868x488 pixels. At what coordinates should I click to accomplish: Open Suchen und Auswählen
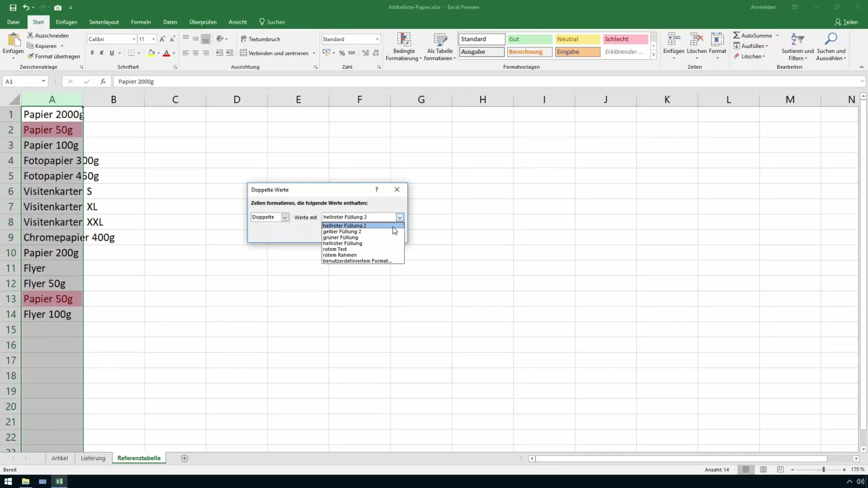[x=831, y=47]
